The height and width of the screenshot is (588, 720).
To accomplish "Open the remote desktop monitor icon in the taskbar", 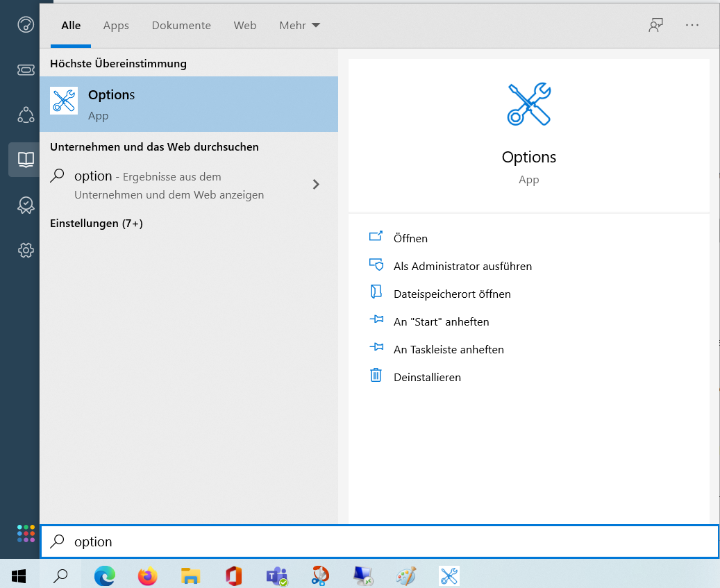I will click(x=362, y=576).
